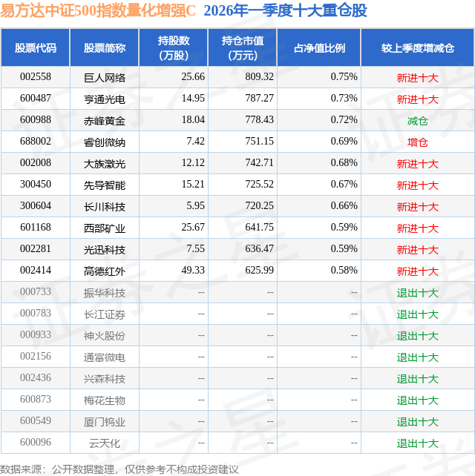Click market value 636.47

coord(260,248)
